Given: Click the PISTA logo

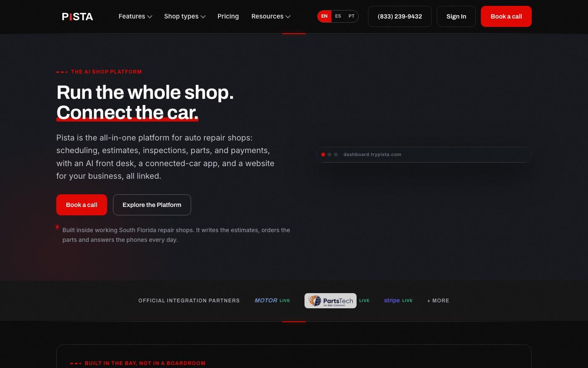Looking at the screenshot, I should pos(77,16).
